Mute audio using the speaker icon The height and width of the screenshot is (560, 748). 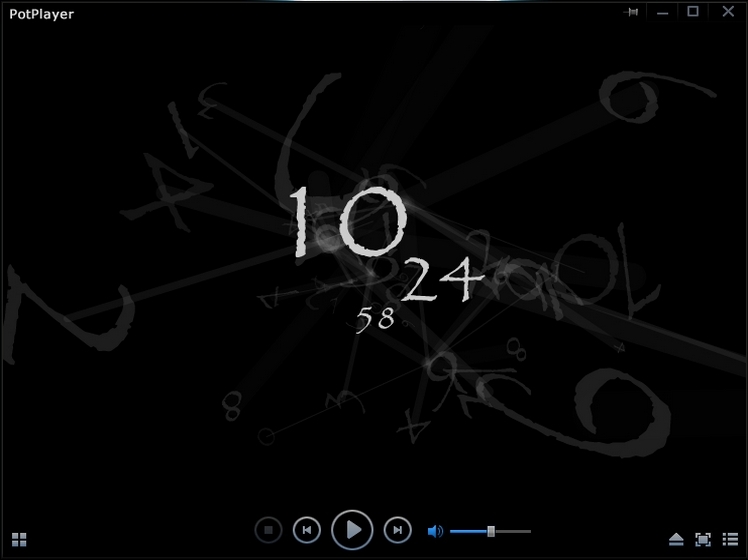435,531
